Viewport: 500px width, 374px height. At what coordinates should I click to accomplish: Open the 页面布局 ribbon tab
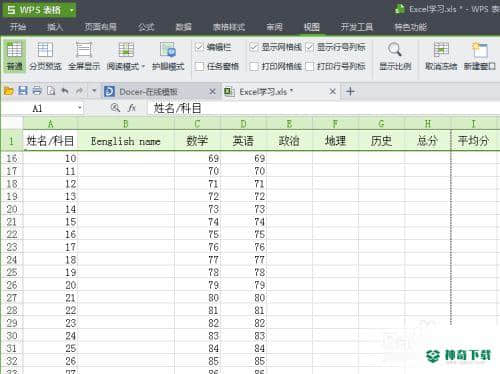(100, 27)
